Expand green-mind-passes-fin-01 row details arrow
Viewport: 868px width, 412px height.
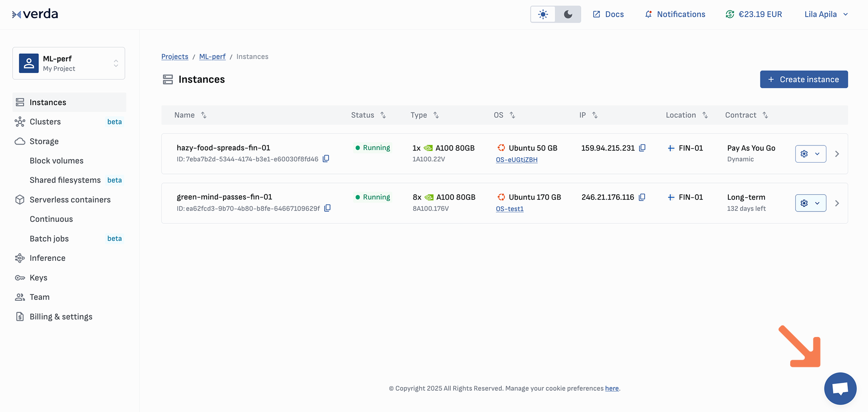(x=837, y=203)
